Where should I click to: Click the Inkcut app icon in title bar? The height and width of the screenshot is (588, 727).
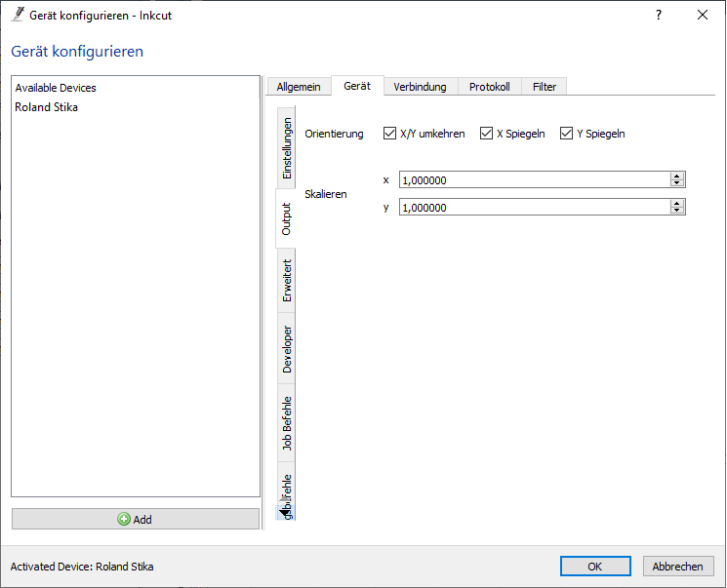tap(17, 15)
